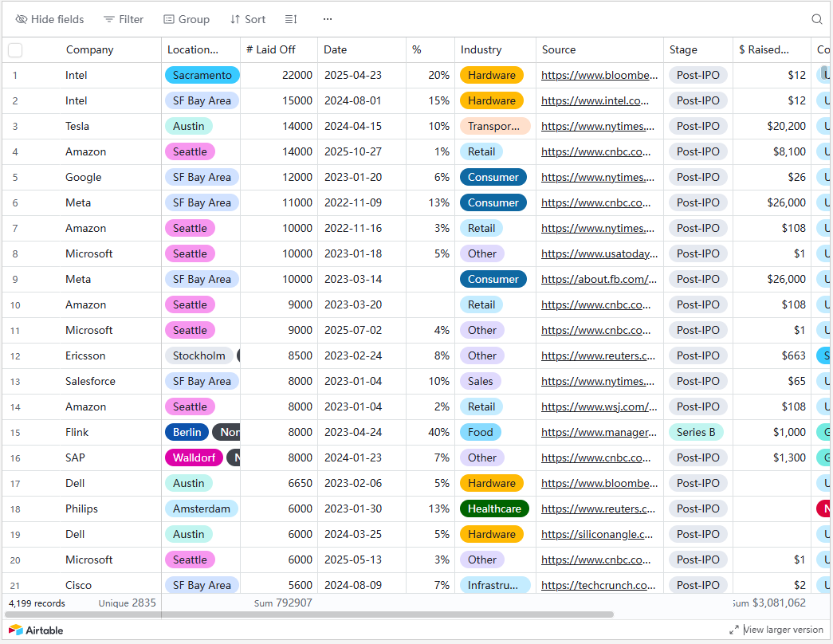Viewport: 833px width, 644px height.
Task: Click the Sacramento location tag
Action: click(x=202, y=76)
